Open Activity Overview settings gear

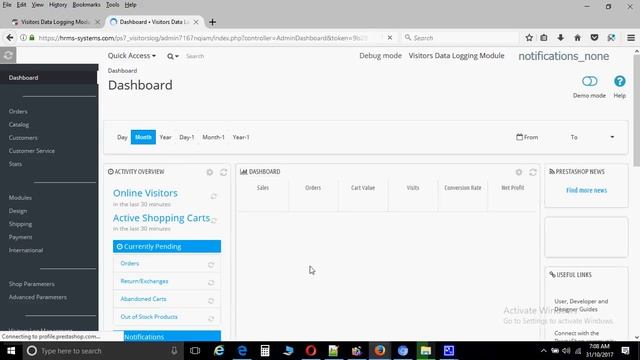click(209, 172)
